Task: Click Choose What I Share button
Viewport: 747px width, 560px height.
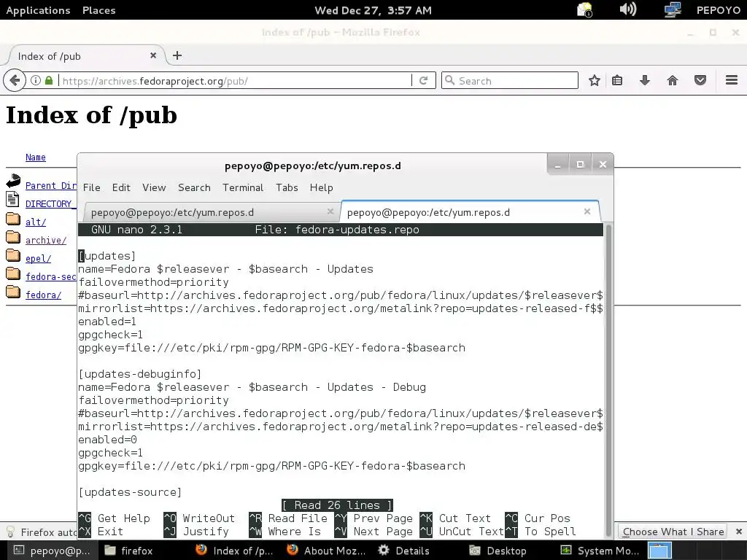Action: coord(673,532)
